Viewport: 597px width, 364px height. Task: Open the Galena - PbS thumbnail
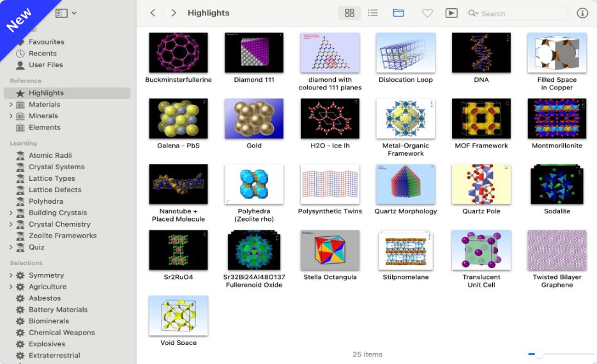(x=178, y=118)
